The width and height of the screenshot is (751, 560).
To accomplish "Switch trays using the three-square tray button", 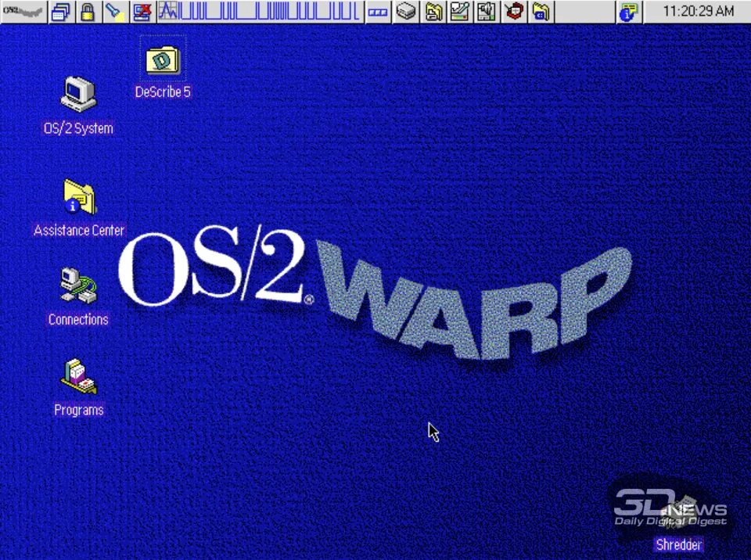I will click(378, 12).
